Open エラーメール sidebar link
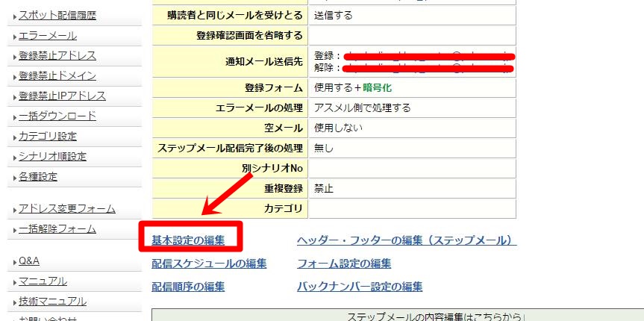The image size is (644, 321). (48, 36)
